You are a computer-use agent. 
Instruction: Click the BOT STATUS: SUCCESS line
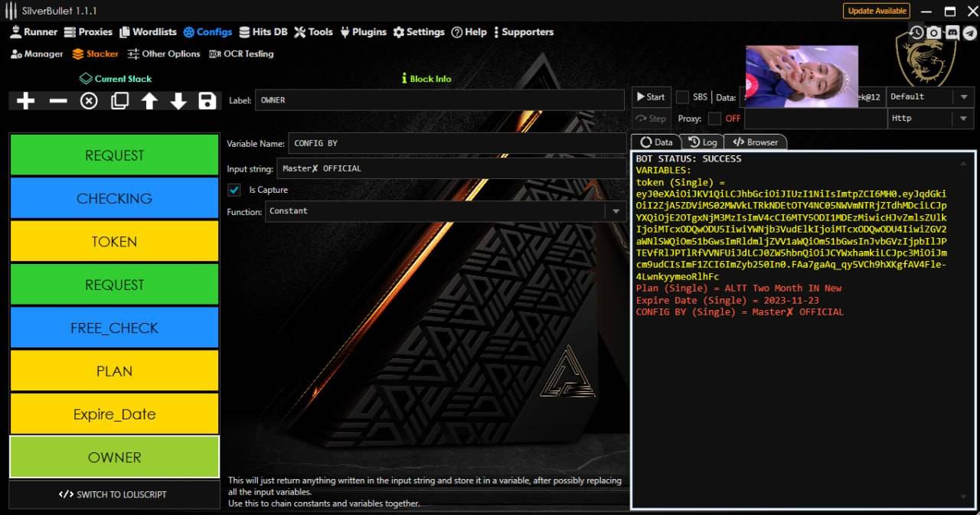688,159
